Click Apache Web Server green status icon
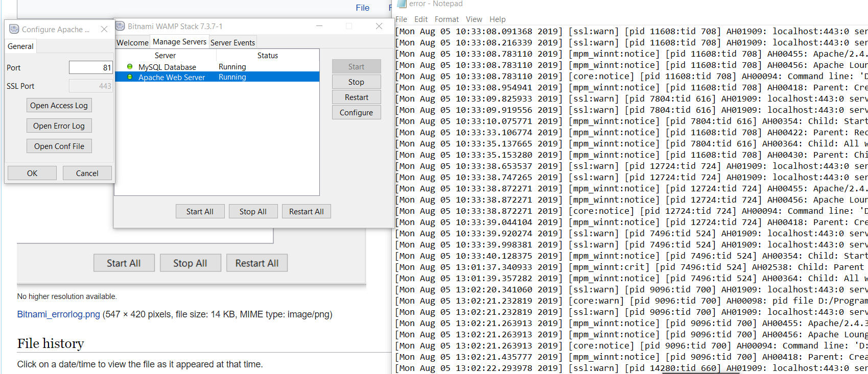 click(x=130, y=77)
